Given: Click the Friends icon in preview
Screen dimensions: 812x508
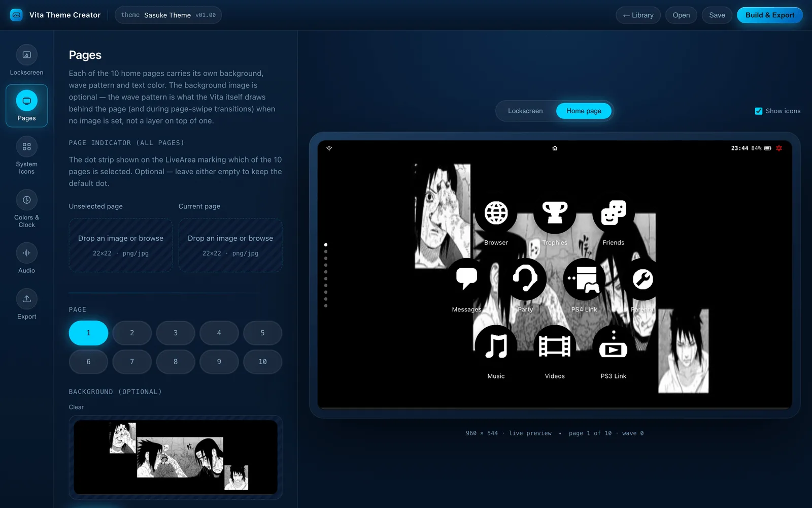Looking at the screenshot, I should [613, 213].
